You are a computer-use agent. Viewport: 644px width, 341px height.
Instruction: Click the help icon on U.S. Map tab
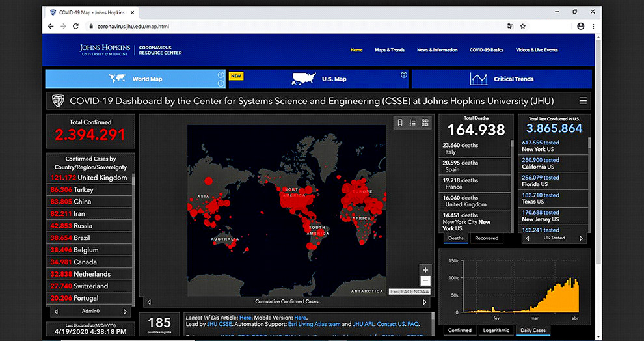pos(404,75)
